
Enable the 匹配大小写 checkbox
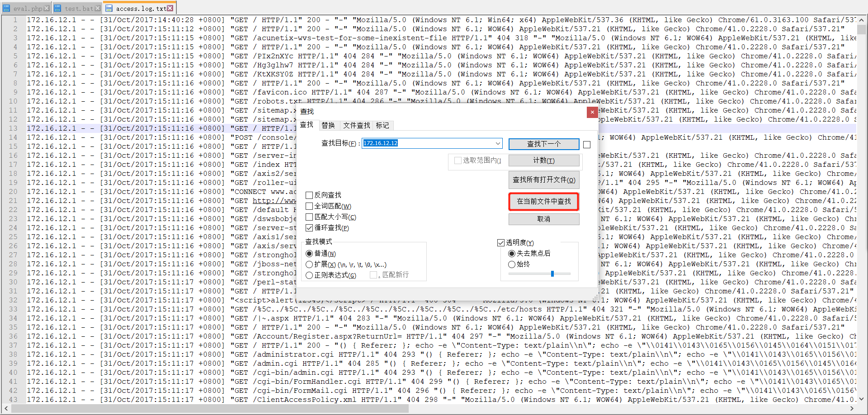[309, 217]
